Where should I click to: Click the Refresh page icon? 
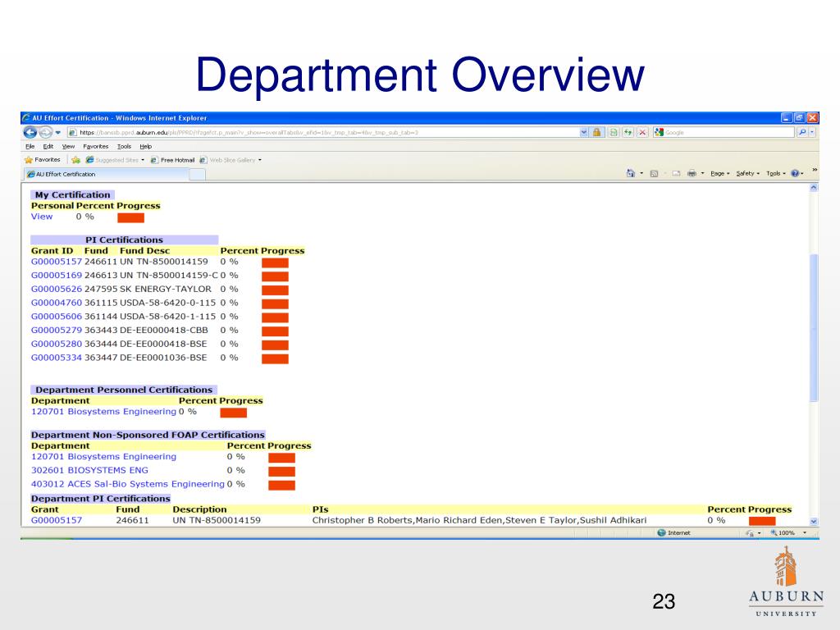click(x=628, y=132)
